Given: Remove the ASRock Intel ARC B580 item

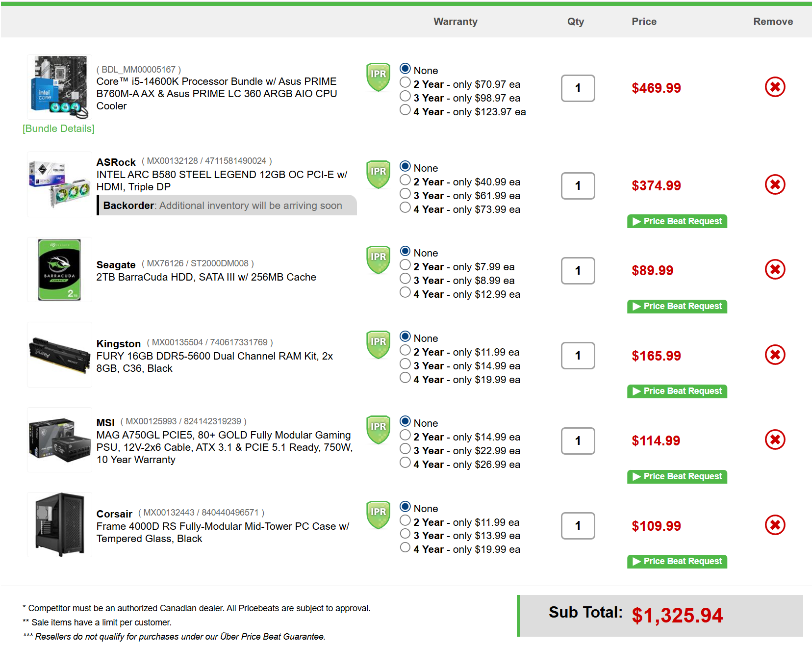Looking at the screenshot, I should 775,185.
